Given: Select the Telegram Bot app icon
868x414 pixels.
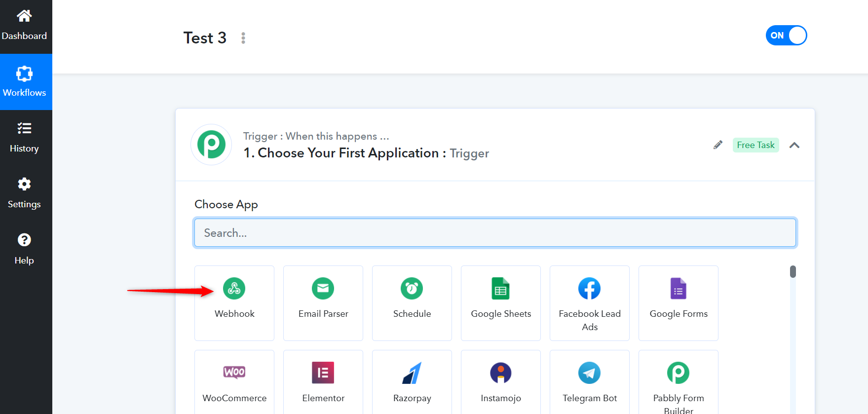Looking at the screenshot, I should (590, 373).
